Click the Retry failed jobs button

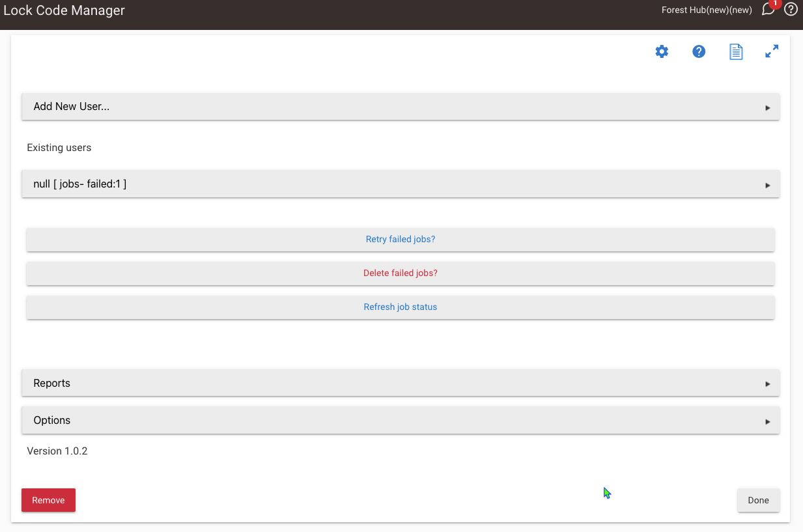click(401, 239)
